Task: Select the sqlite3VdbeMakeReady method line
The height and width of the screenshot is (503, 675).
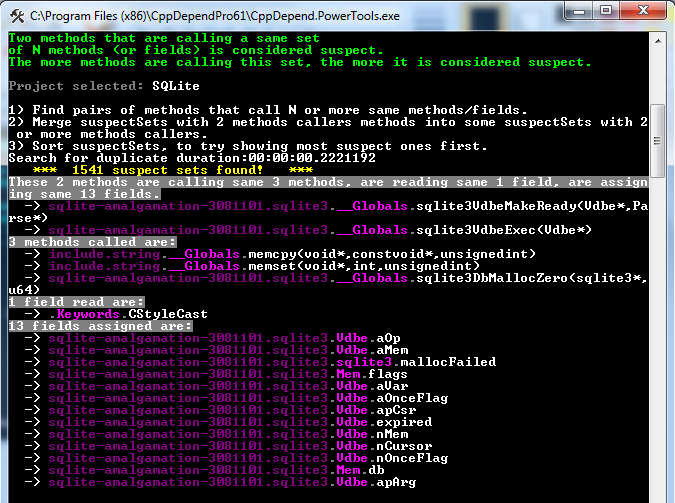Action: (328, 212)
